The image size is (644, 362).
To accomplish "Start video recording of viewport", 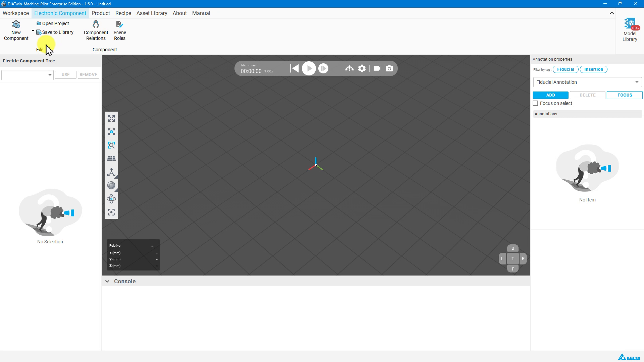I will [377, 68].
